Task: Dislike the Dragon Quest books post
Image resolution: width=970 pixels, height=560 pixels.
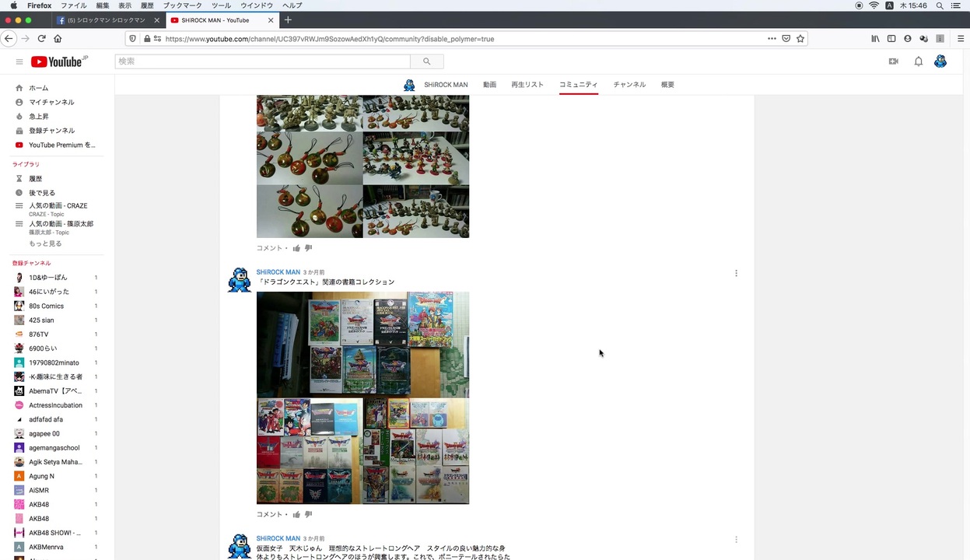Action: pyautogui.click(x=308, y=514)
